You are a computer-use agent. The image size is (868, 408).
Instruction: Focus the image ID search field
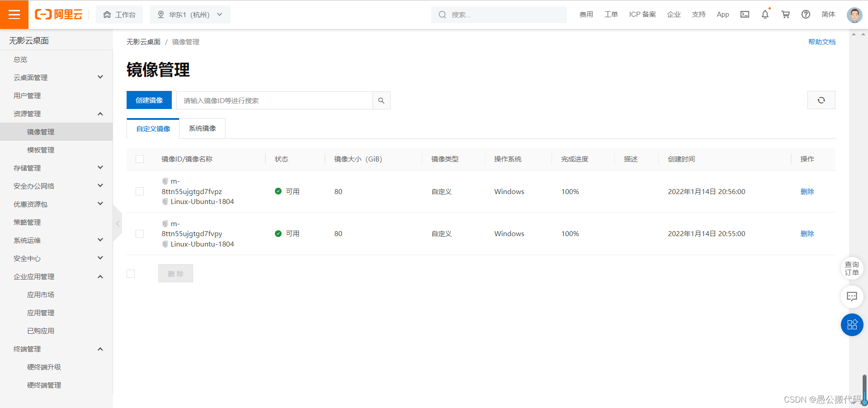coord(274,100)
